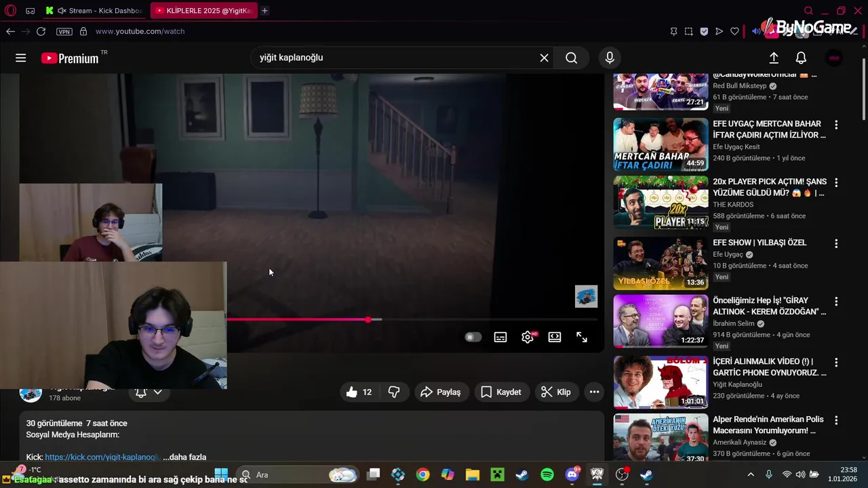The image size is (868, 488).
Task: Start voice search with microphone
Action: [x=610, y=58]
